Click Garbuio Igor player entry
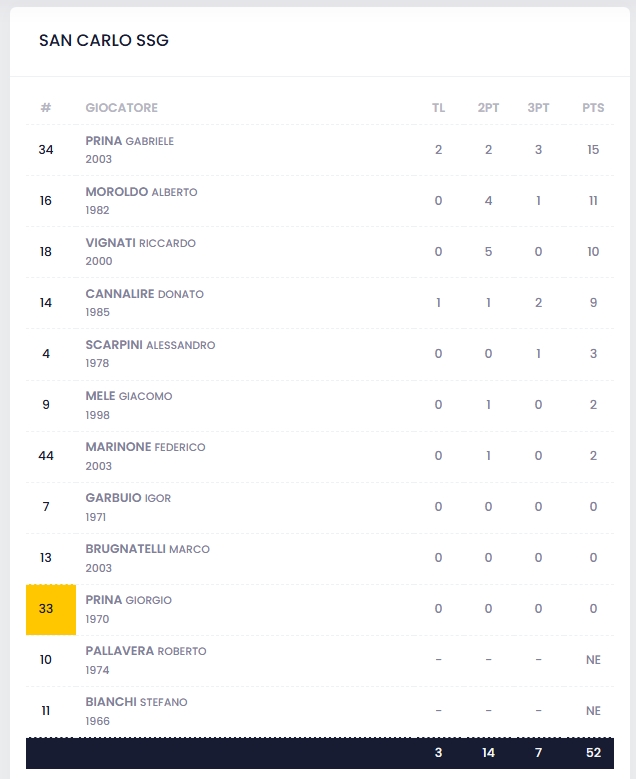636x779 pixels. tap(128, 498)
